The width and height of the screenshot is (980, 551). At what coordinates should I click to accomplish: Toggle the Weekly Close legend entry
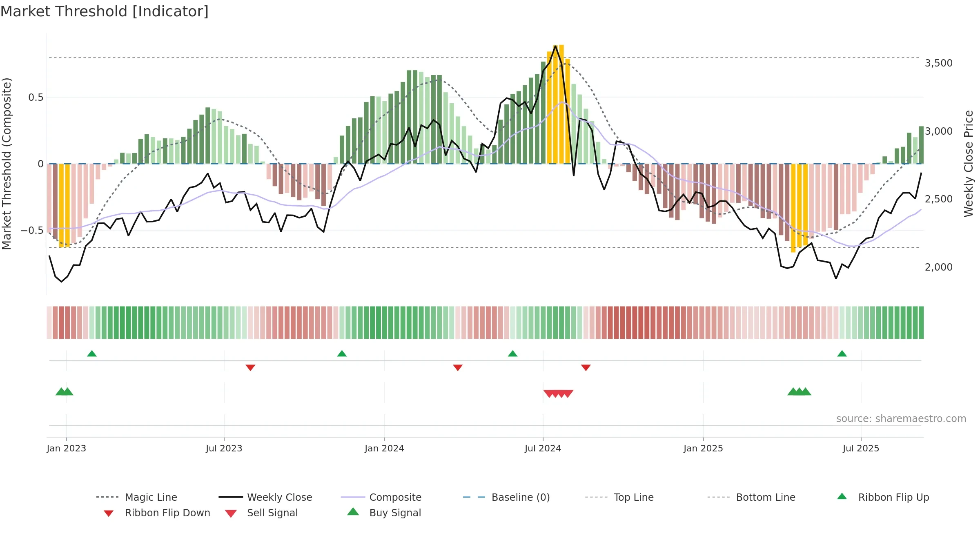pyautogui.click(x=265, y=497)
